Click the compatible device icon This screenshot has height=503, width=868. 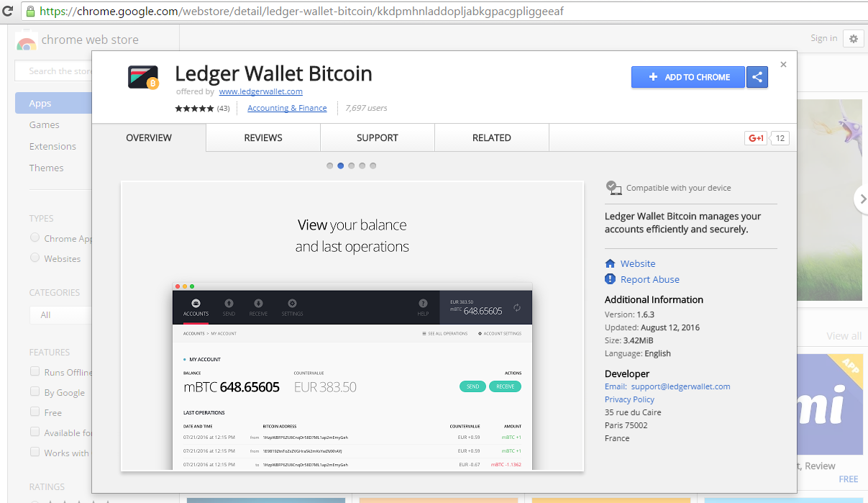613,188
